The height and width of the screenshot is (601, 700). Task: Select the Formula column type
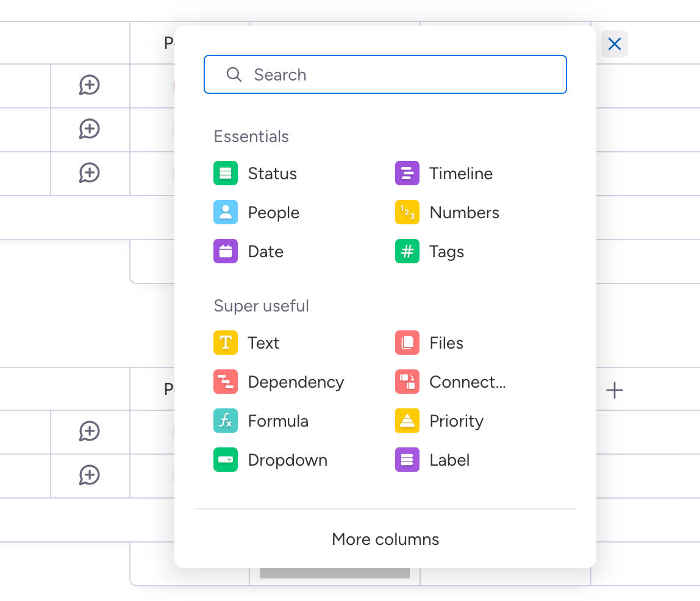tap(278, 421)
